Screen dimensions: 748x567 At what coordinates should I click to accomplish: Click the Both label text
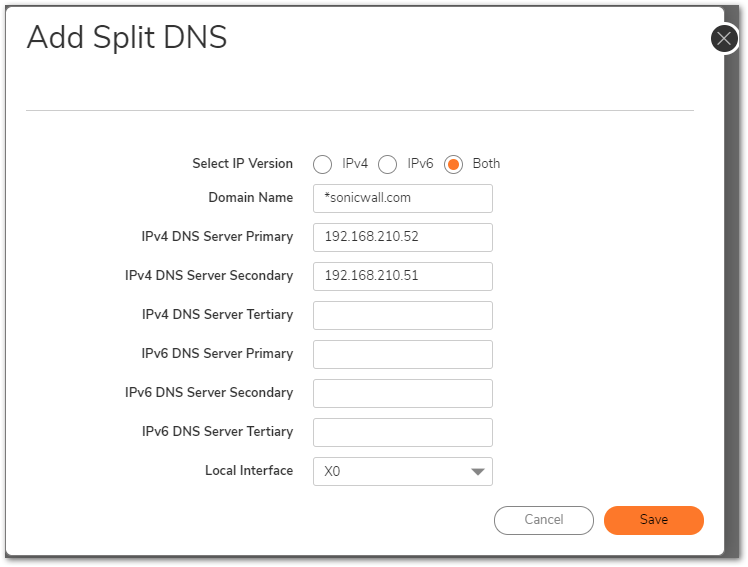486,164
